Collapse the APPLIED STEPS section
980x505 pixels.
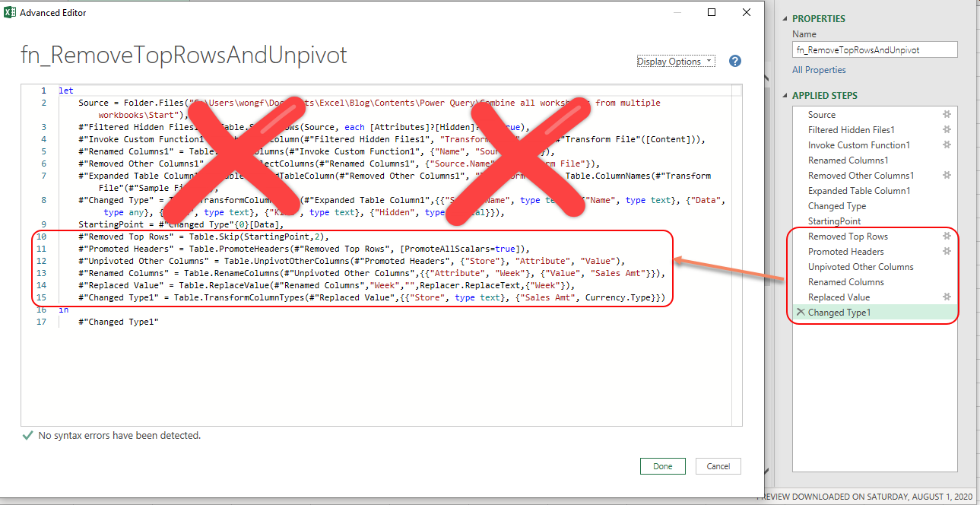tap(785, 96)
